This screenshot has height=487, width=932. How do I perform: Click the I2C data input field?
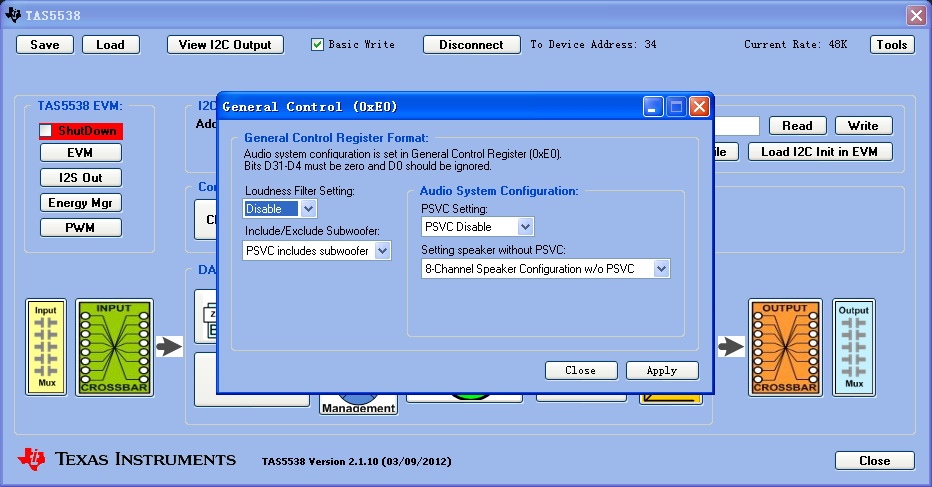coord(736,125)
